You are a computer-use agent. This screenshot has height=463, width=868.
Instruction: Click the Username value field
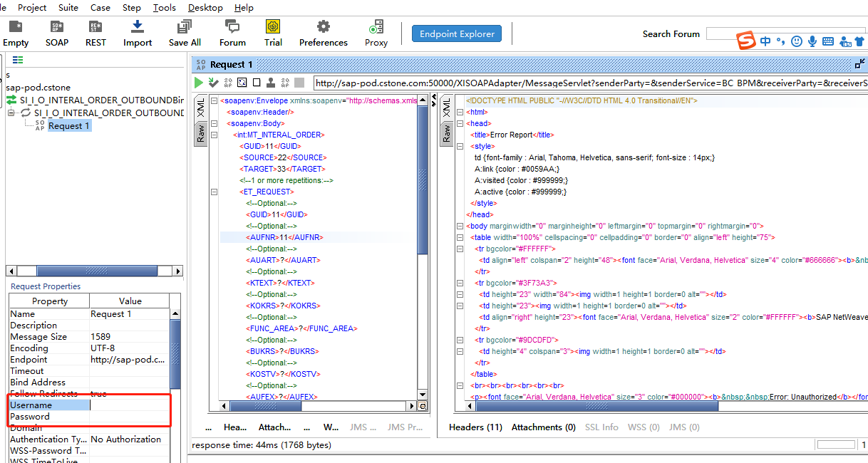(129, 405)
